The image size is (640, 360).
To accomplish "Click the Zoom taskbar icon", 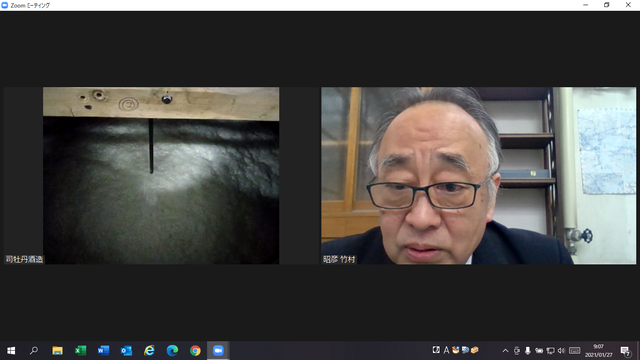I will 218,351.
